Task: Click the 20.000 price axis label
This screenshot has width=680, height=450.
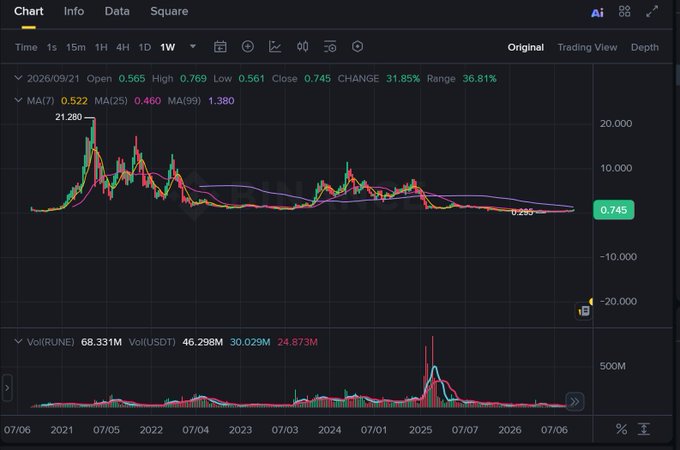Action: 616,124
